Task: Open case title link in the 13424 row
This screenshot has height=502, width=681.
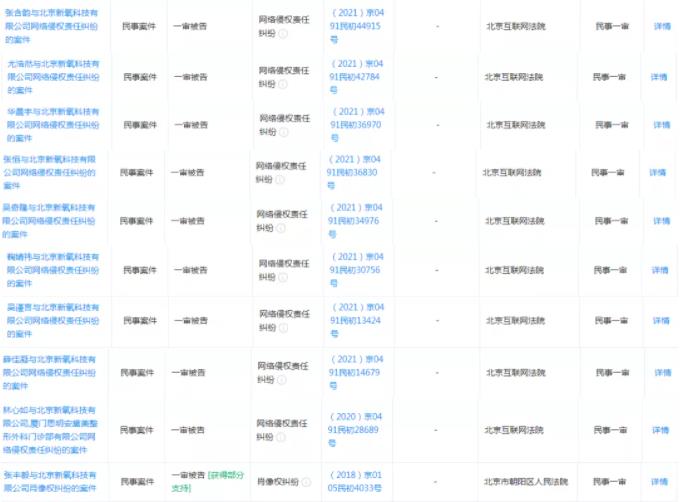Action: [x=53, y=320]
